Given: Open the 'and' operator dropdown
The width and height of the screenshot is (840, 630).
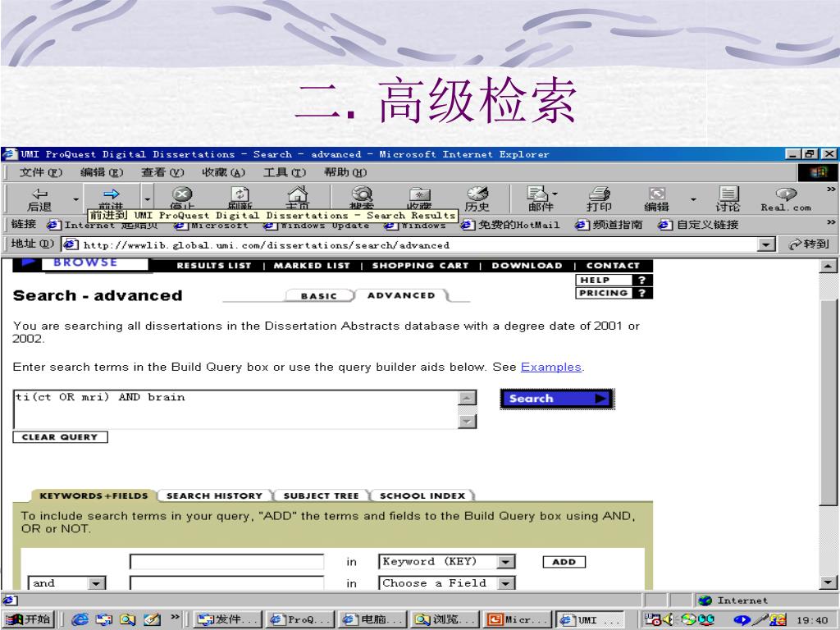Looking at the screenshot, I should click(x=97, y=583).
